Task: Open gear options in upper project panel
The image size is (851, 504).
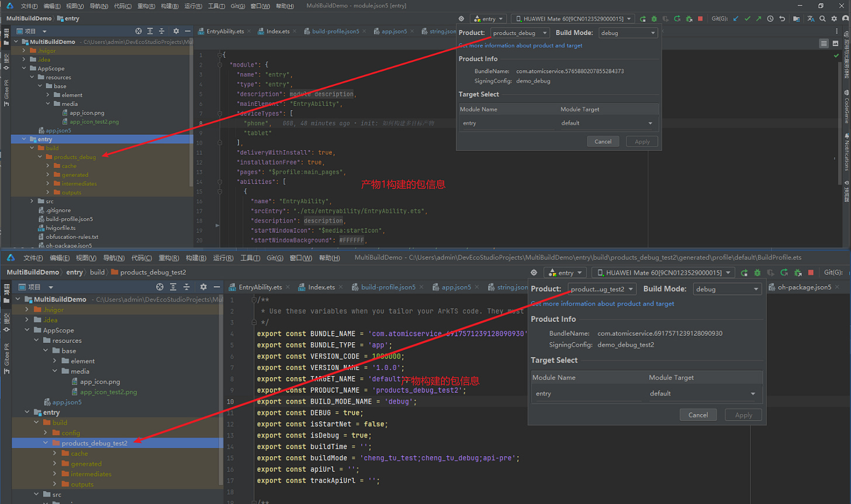Action: (x=177, y=31)
